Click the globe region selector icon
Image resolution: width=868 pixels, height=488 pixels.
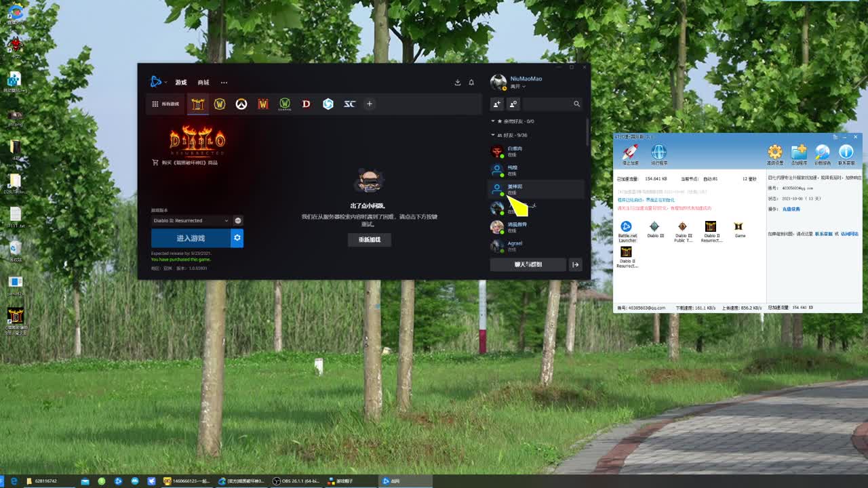(x=238, y=220)
